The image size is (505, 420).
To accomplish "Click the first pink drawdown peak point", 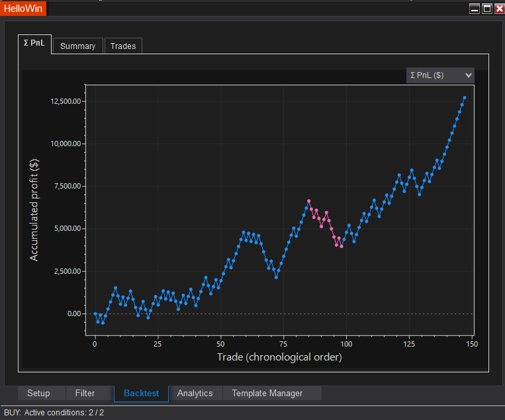I will coord(308,201).
